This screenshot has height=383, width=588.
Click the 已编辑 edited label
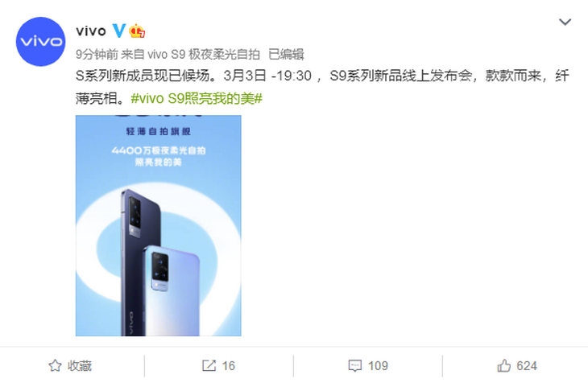click(286, 55)
